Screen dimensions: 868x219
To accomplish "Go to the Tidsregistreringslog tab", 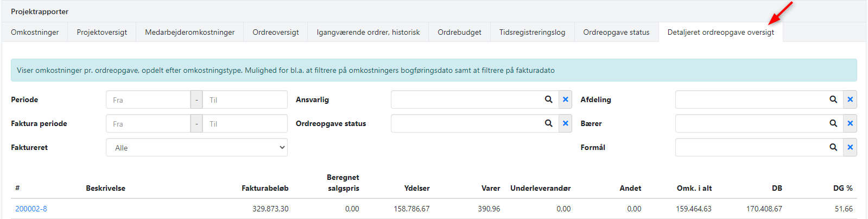I will 532,32.
